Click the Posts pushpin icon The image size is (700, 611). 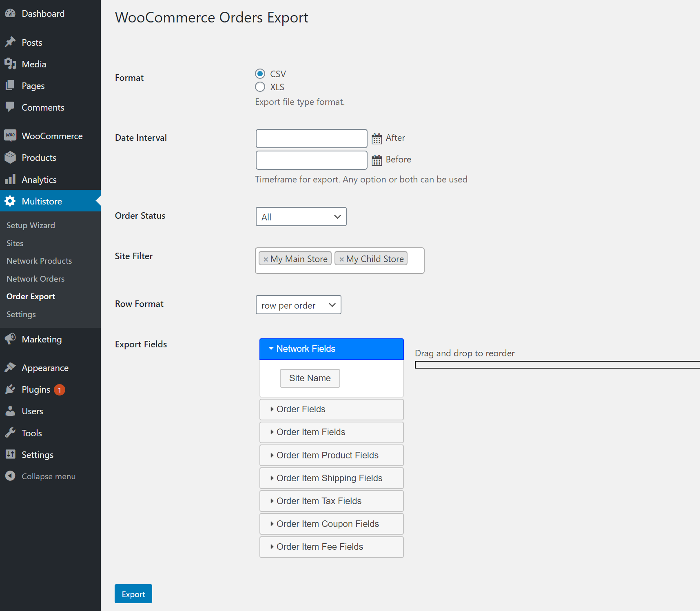point(10,42)
